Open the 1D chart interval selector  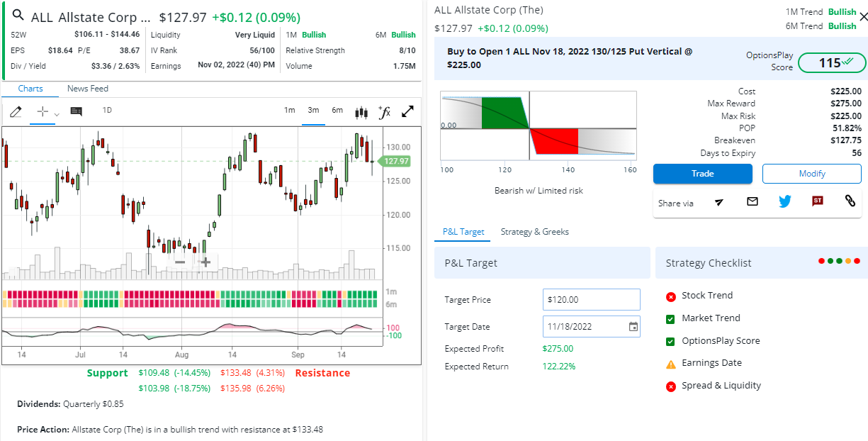click(x=107, y=110)
